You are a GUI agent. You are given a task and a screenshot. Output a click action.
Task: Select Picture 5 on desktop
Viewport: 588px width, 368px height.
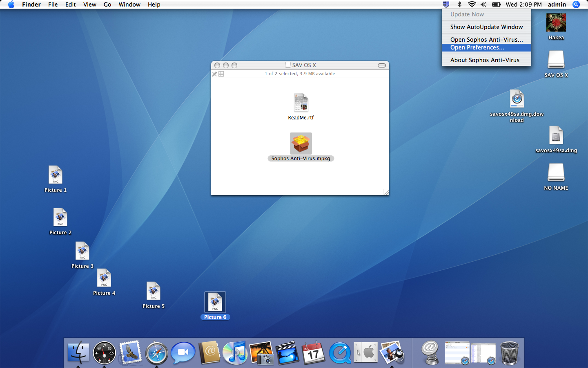154,291
